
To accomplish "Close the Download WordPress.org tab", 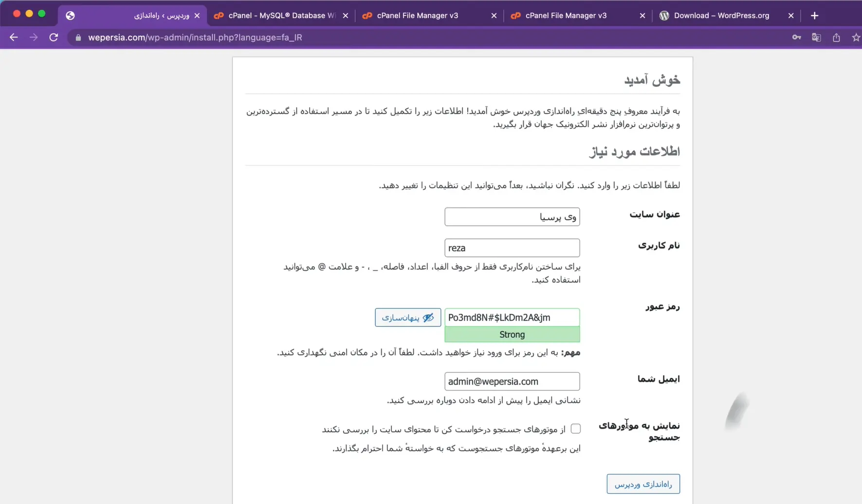I will click(790, 16).
